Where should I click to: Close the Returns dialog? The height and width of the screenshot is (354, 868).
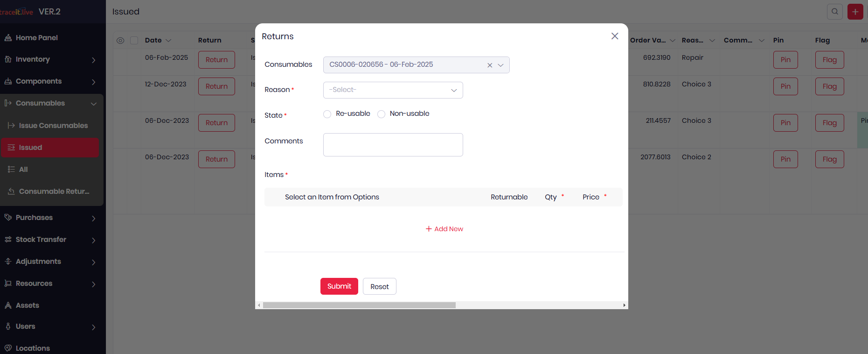click(614, 36)
